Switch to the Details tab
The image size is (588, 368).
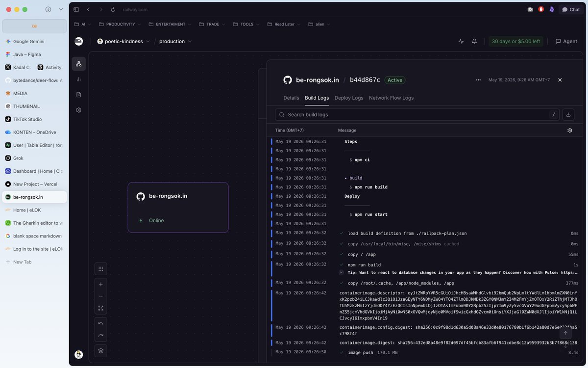pos(291,98)
